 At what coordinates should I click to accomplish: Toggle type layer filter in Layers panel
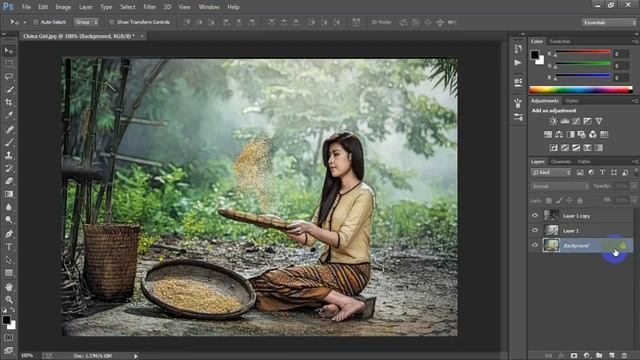(x=602, y=173)
